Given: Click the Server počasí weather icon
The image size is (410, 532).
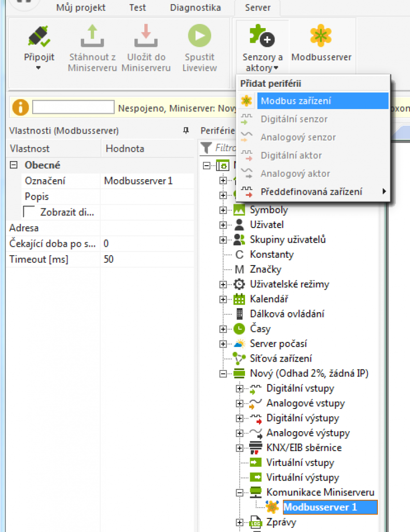Looking at the screenshot, I should coord(239,344).
